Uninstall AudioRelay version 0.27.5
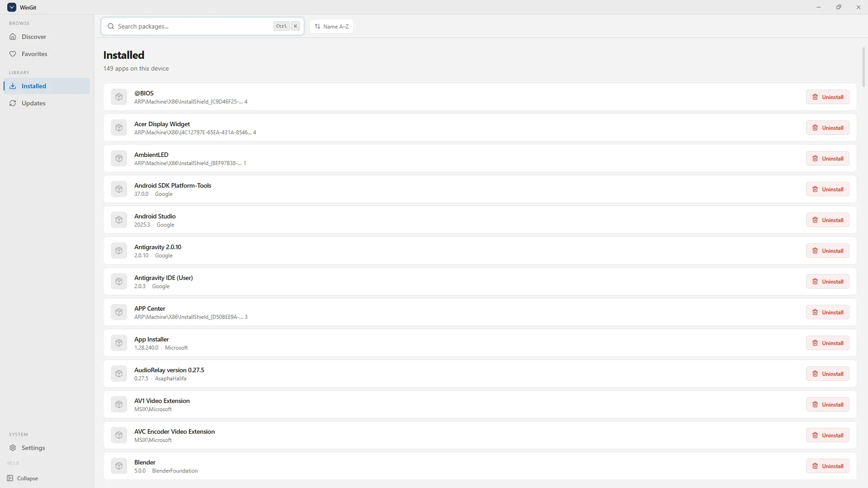The width and height of the screenshot is (868, 488). coord(827,374)
